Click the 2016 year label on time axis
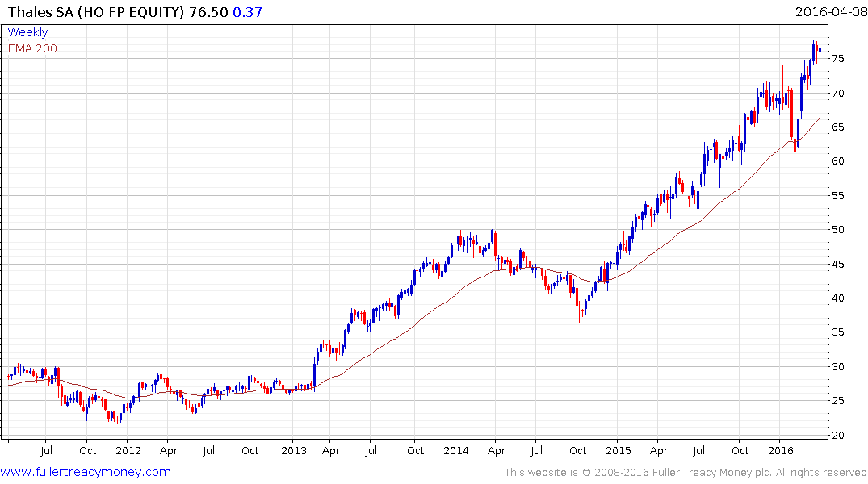 (781, 450)
